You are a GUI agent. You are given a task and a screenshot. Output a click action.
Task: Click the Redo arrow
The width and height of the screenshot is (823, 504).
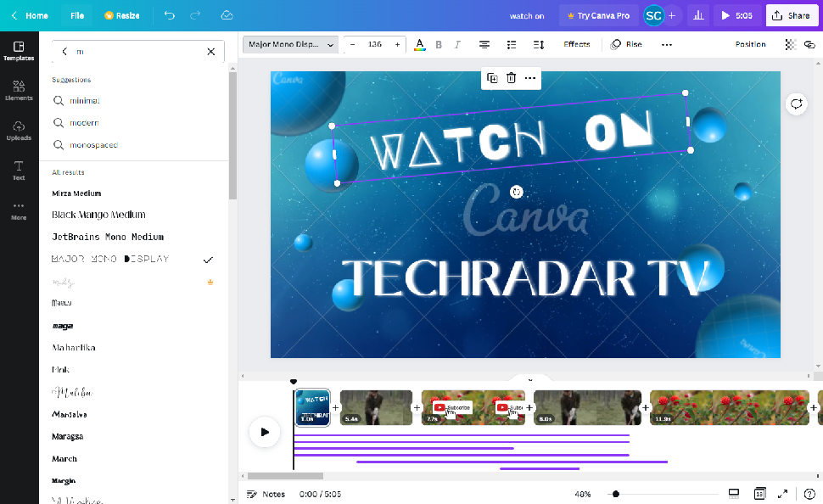[195, 16]
